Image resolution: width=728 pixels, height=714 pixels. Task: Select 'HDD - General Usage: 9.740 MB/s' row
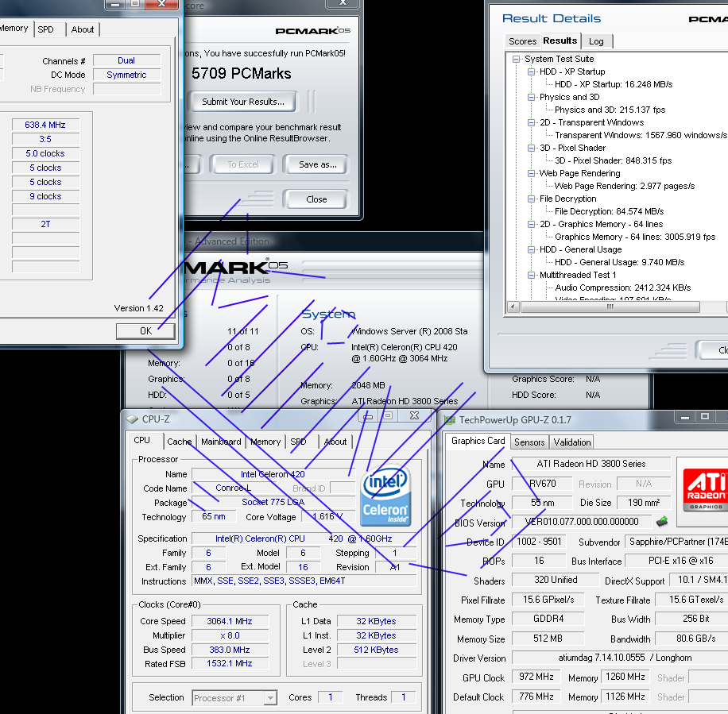[x=619, y=263]
